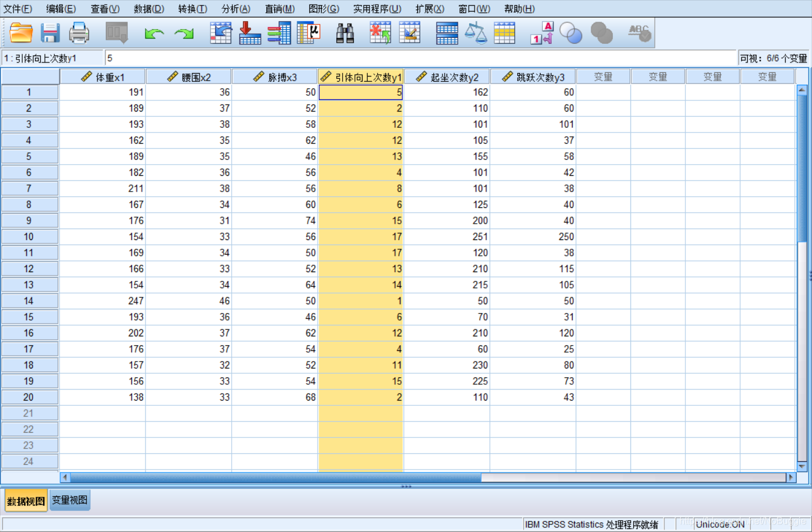Image resolution: width=812 pixels, height=532 pixels.
Task: Open a data file with folder icon
Action: 21,33
